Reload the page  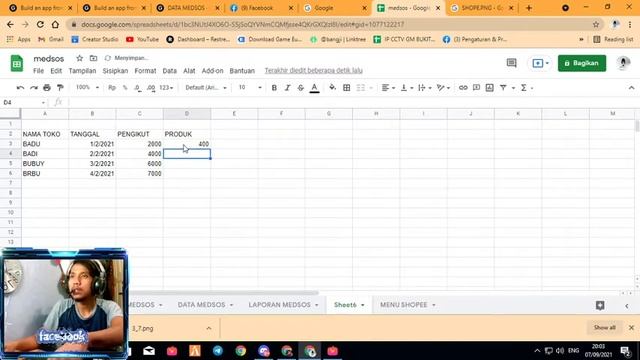coord(40,24)
